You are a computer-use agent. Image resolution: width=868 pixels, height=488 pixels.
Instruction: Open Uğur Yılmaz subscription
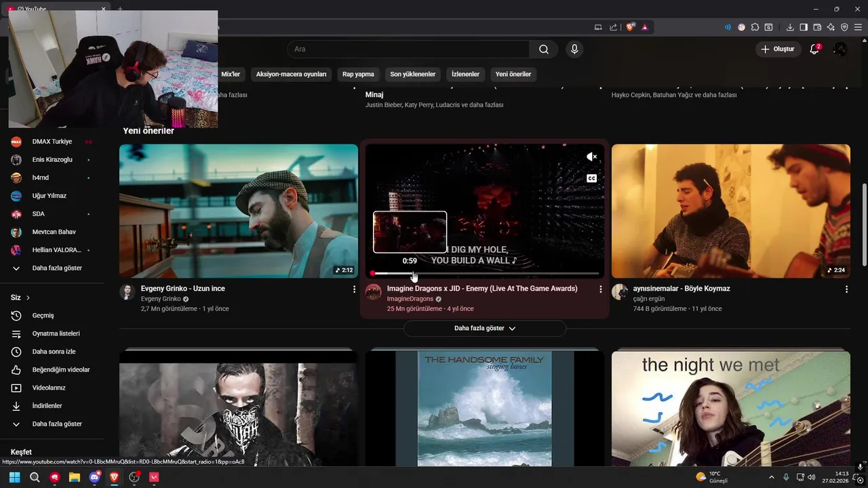tap(51, 196)
